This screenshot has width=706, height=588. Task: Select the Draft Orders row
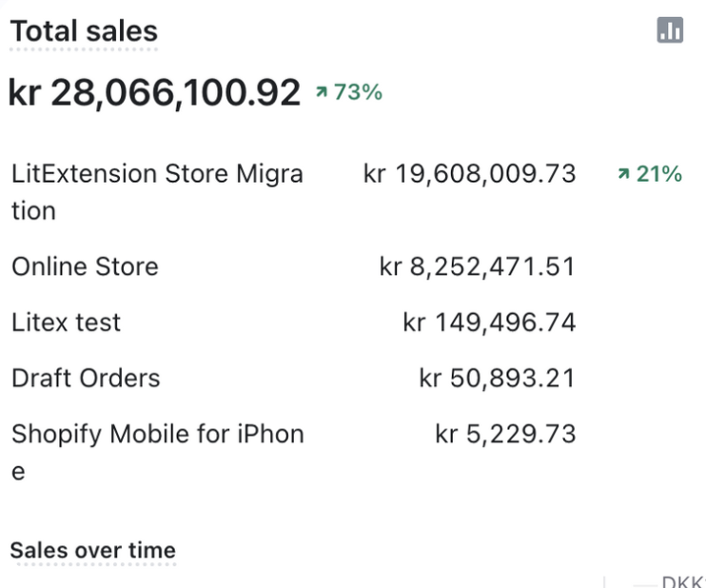tap(86, 378)
